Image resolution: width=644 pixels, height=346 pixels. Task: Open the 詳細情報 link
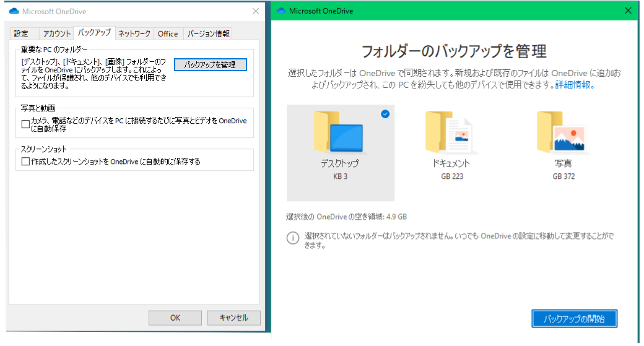pos(575,85)
